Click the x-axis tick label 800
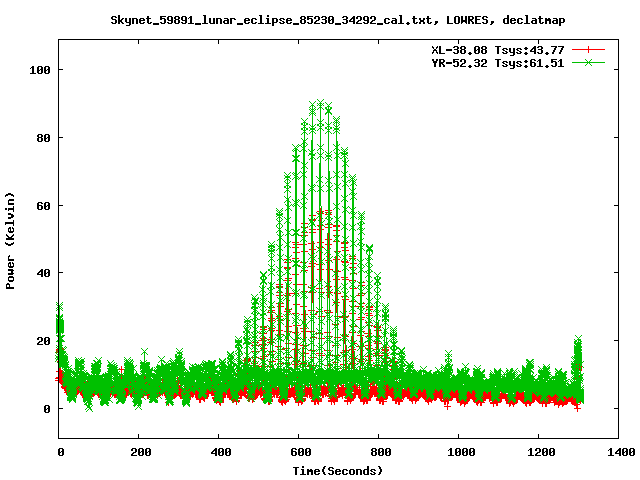The width and height of the screenshot is (640, 480). click(380, 452)
